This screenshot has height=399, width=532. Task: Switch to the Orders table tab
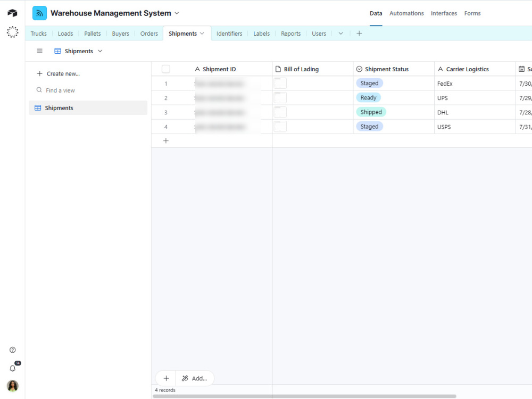(149, 34)
